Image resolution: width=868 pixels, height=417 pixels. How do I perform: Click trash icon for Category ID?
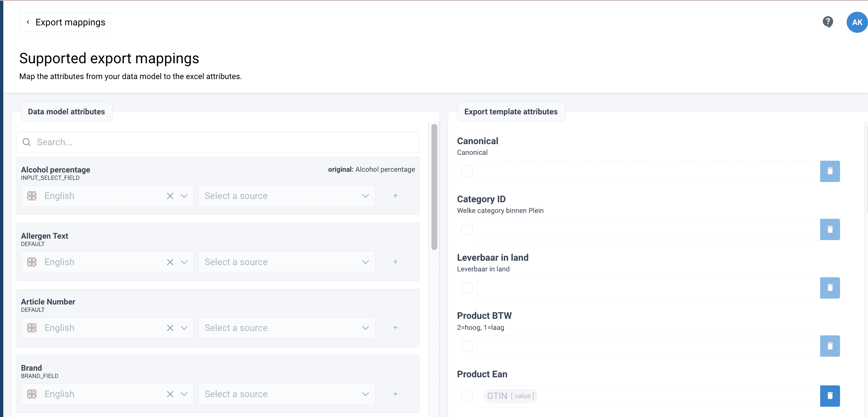click(x=830, y=229)
